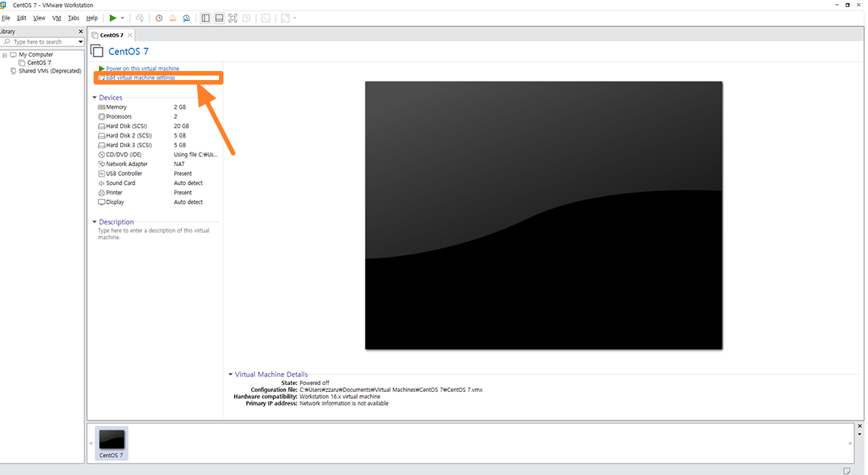Select the Network Adapter NAT value
This screenshot has width=868, height=475.
180,164
